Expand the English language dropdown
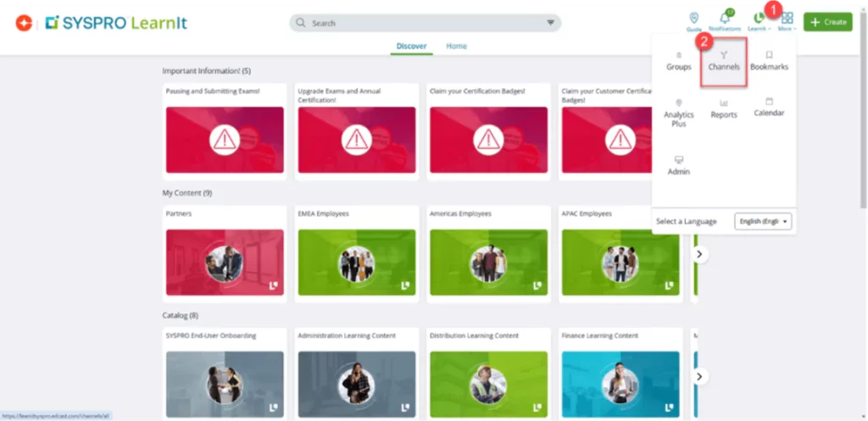 click(x=763, y=221)
